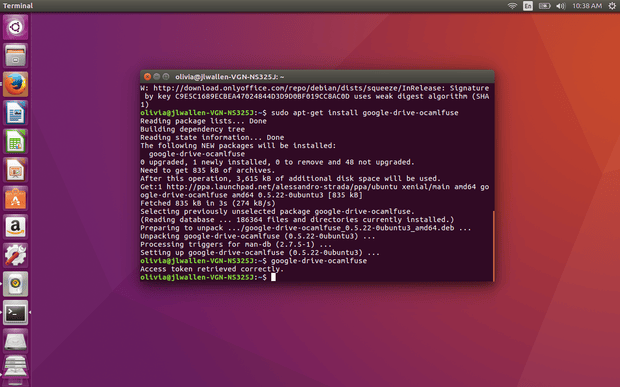Open the Ubuntu Dash search launcher

point(15,27)
